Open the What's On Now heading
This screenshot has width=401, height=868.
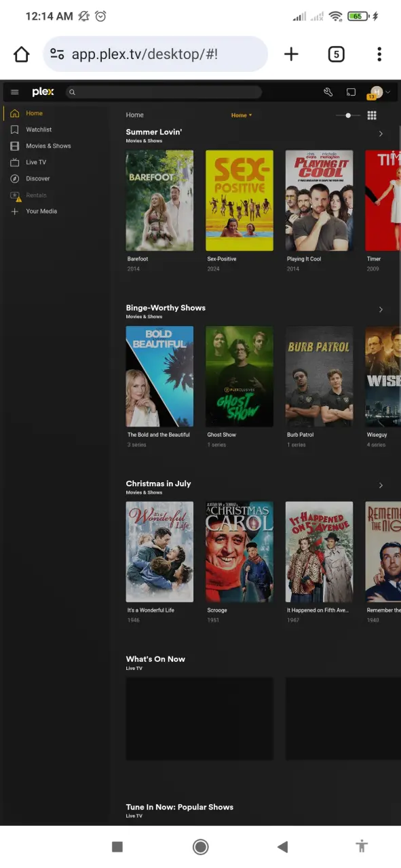[155, 659]
